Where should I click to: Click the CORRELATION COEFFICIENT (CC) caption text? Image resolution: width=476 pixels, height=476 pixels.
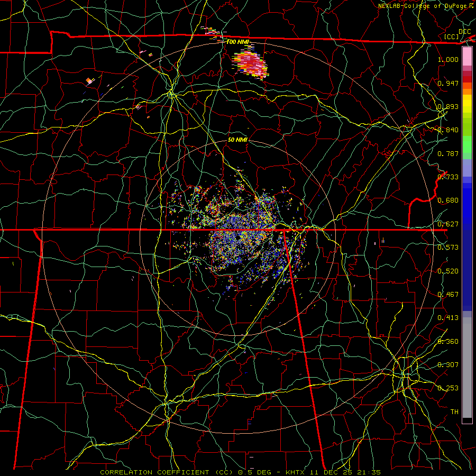tap(167, 472)
